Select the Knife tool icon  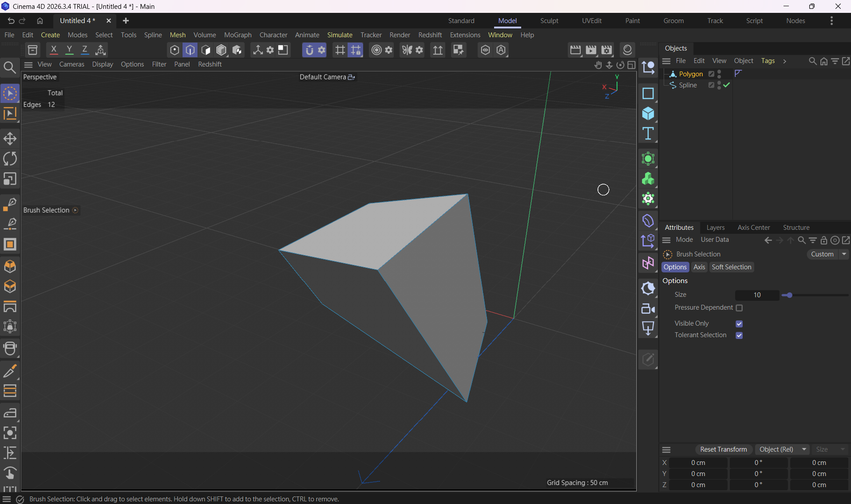click(10, 371)
